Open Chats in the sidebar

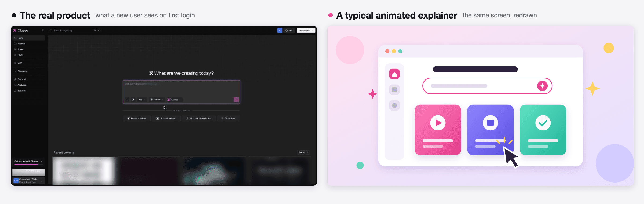coord(29,55)
